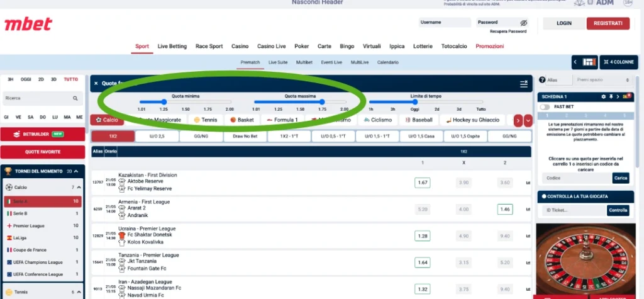This screenshot has width=644, height=299.
Task: Click the left chevron beside layout icon
Action: [x=575, y=62]
